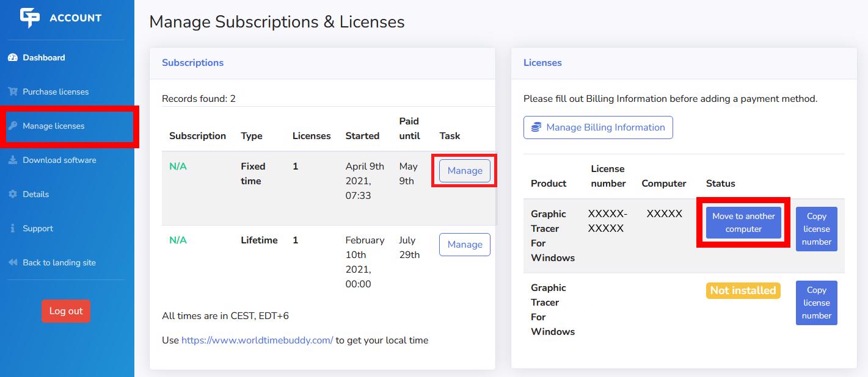Click the Graphic Tracer account logo icon

(29, 18)
